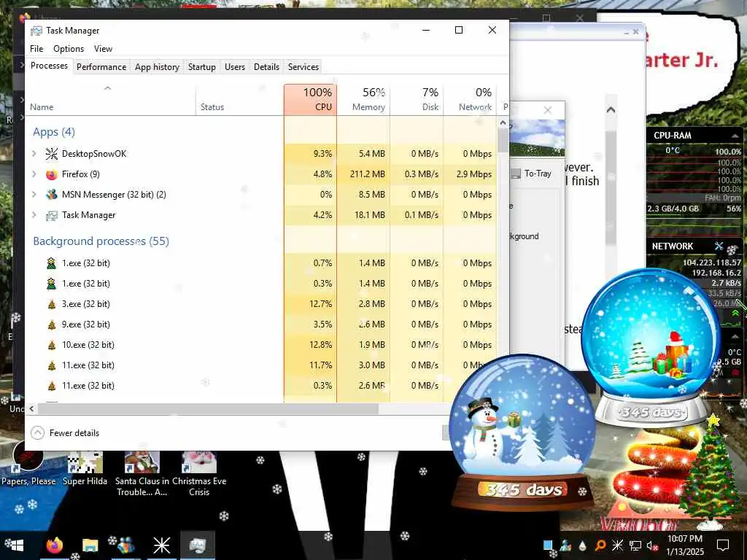Image resolution: width=747 pixels, height=560 pixels.
Task: Select the 11.exe row using 11.7% CPU
Action: (x=260, y=365)
